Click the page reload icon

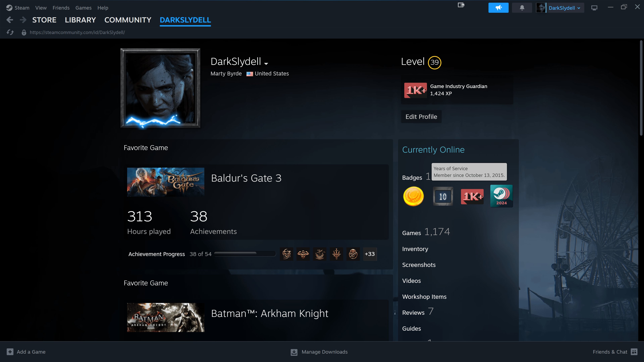(x=10, y=32)
